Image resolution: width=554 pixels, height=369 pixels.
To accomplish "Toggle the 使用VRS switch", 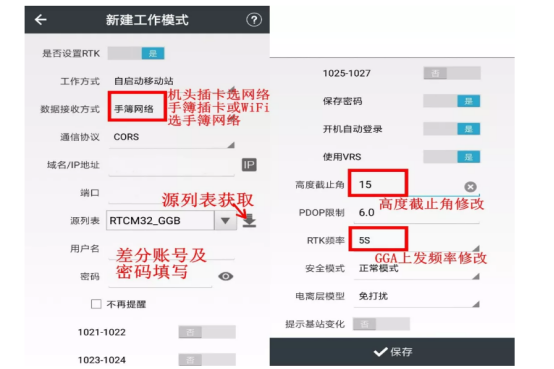I will coord(452,157).
